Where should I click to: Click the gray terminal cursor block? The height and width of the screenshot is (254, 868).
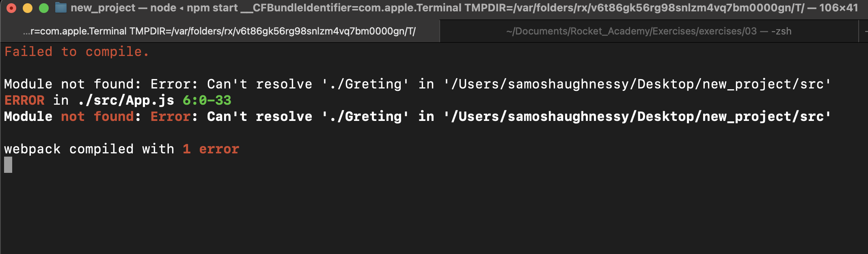(x=8, y=165)
